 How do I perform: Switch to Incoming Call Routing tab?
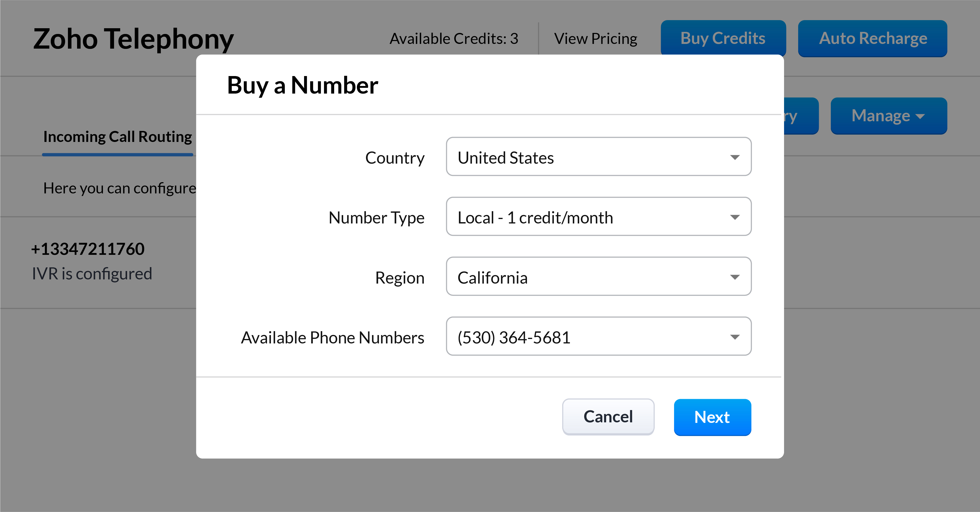coord(118,137)
